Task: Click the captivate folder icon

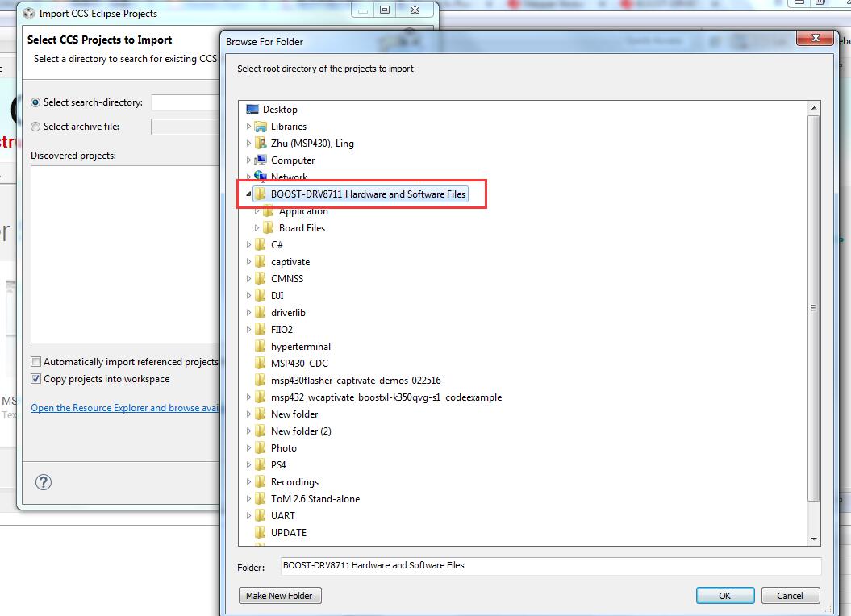Action: 261,261
